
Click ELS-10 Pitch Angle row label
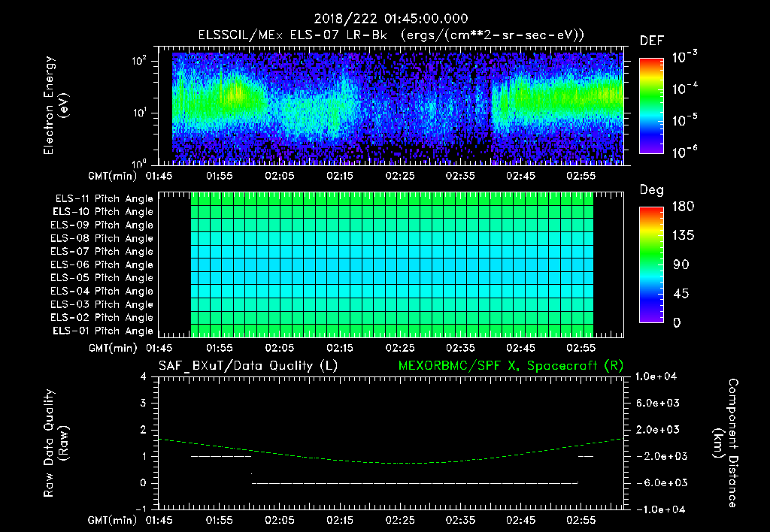click(103, 212)
